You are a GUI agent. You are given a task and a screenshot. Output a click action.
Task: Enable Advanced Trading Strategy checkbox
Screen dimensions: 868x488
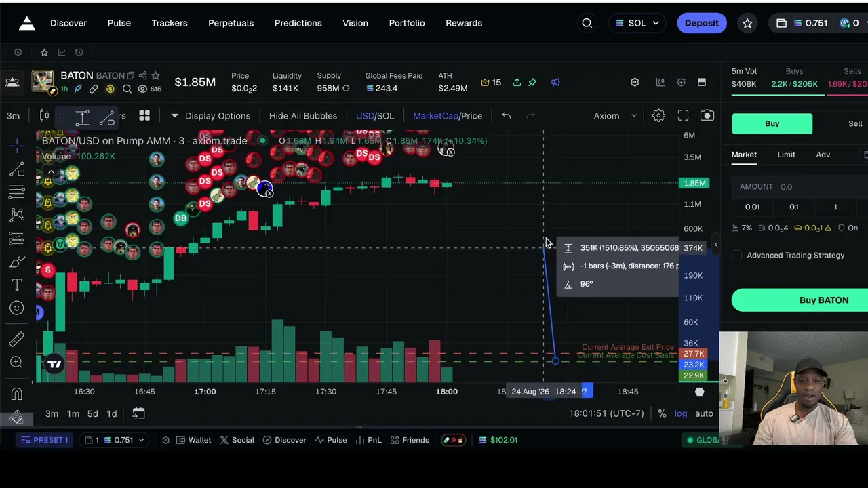[x=736, y=256]
